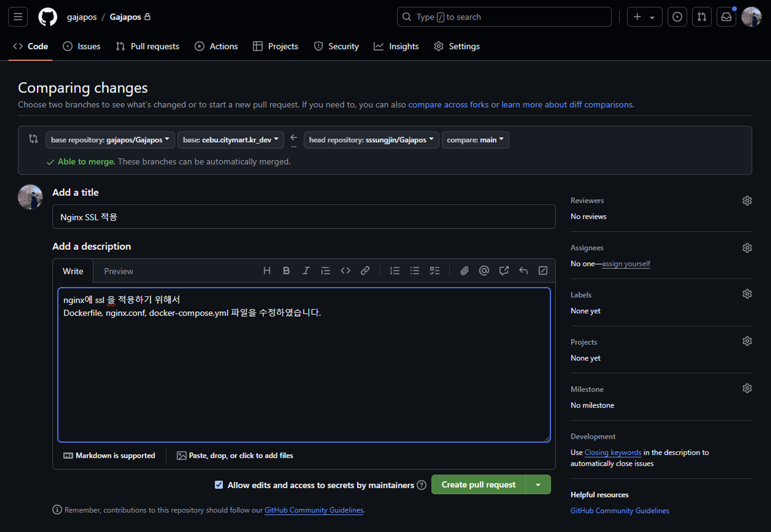Click the pull request title input field
The height and width of the screenshot is (532, 771).
(304, 217)
